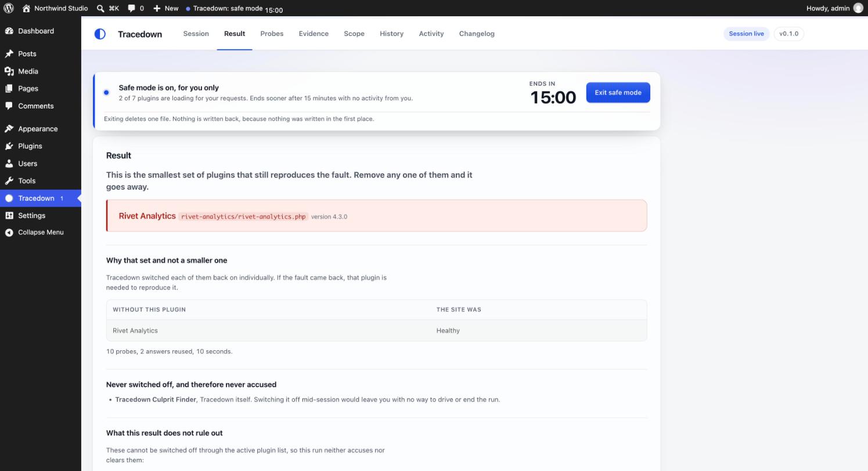Click the Tracedown half-circle logo
The height and width of the screenshot is (471, 868).
[x=100, y=34]
